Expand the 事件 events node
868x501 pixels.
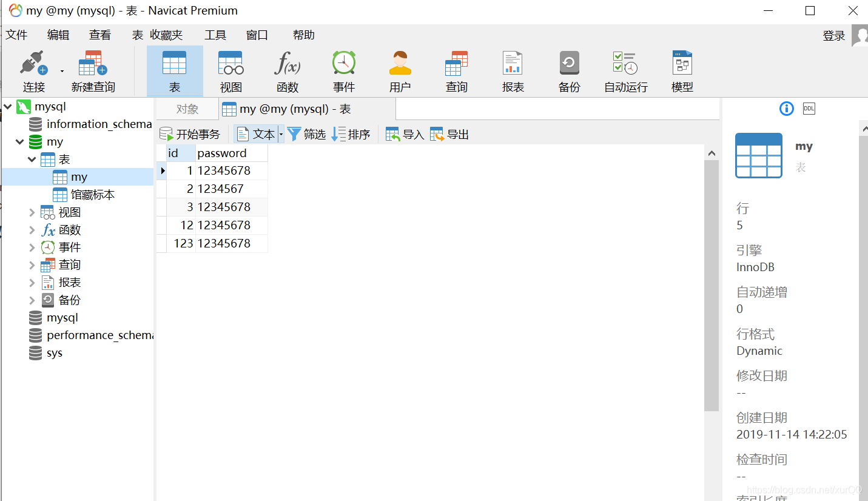click(x=32, y=247)
